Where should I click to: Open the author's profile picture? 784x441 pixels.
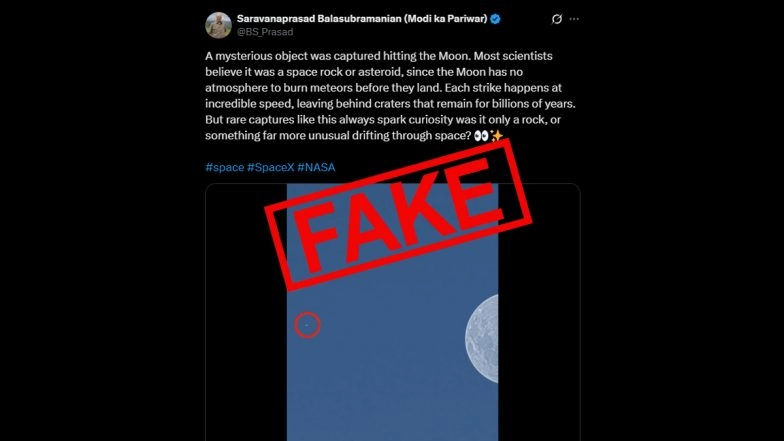[x=219, y=25]
